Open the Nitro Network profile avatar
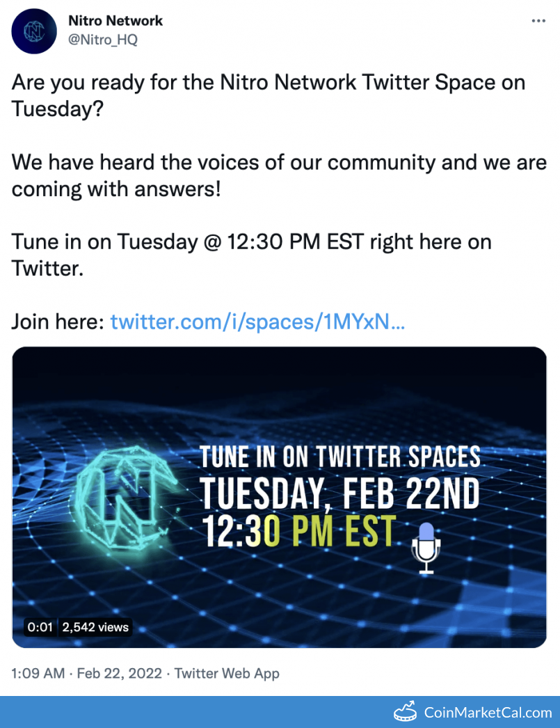The width and height of the screenshot is (560, 728). (34, 31)
